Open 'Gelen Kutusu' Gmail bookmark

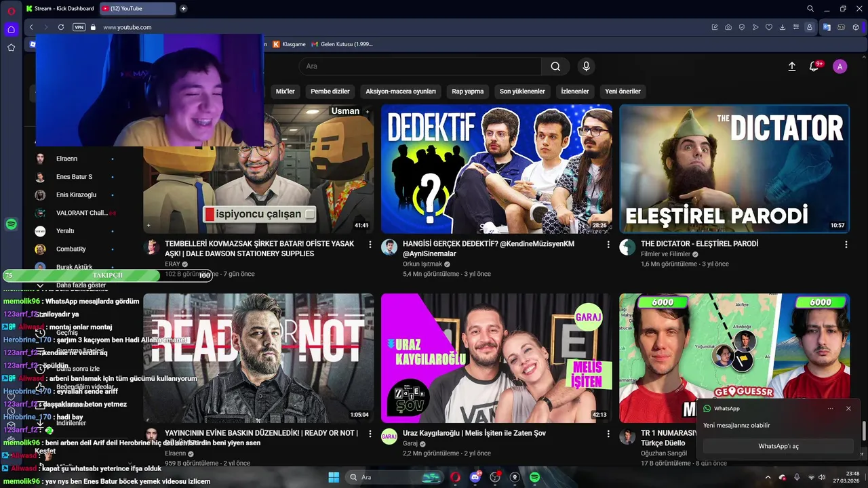click(x=342, y=44)
